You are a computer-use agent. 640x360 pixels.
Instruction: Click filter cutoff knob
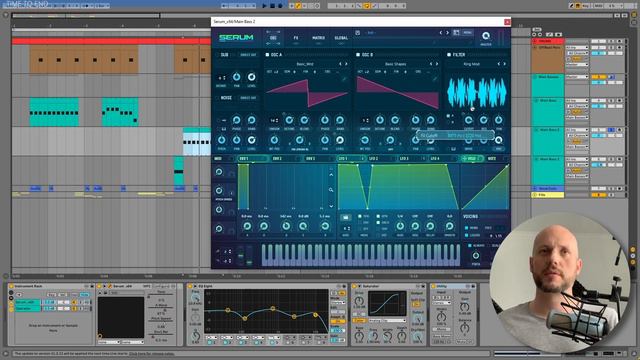pos(469,120)
